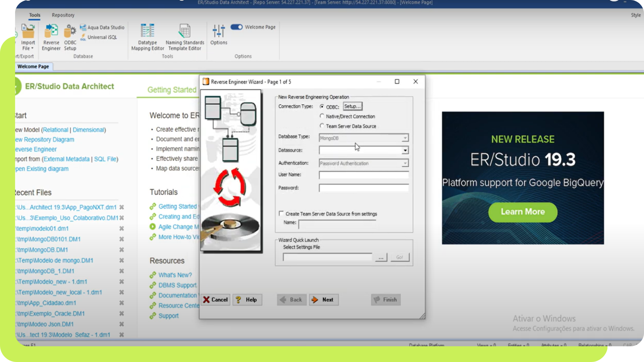Click the Agile Change tutorial play icon
Screen dimensions: 644x362
pos(153,227)
